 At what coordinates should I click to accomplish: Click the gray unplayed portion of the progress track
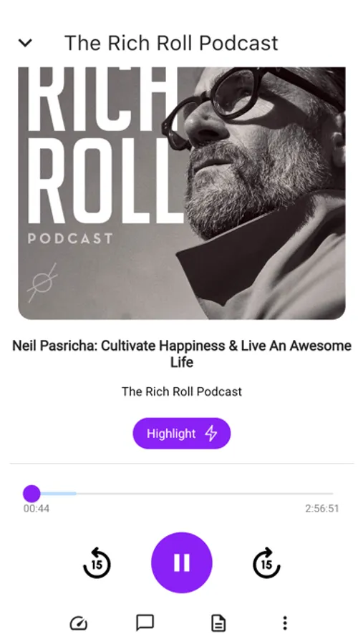point(205,493)
